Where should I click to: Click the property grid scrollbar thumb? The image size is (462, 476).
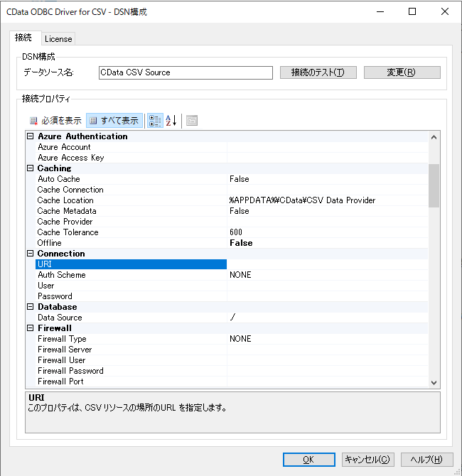coord(434,186)
